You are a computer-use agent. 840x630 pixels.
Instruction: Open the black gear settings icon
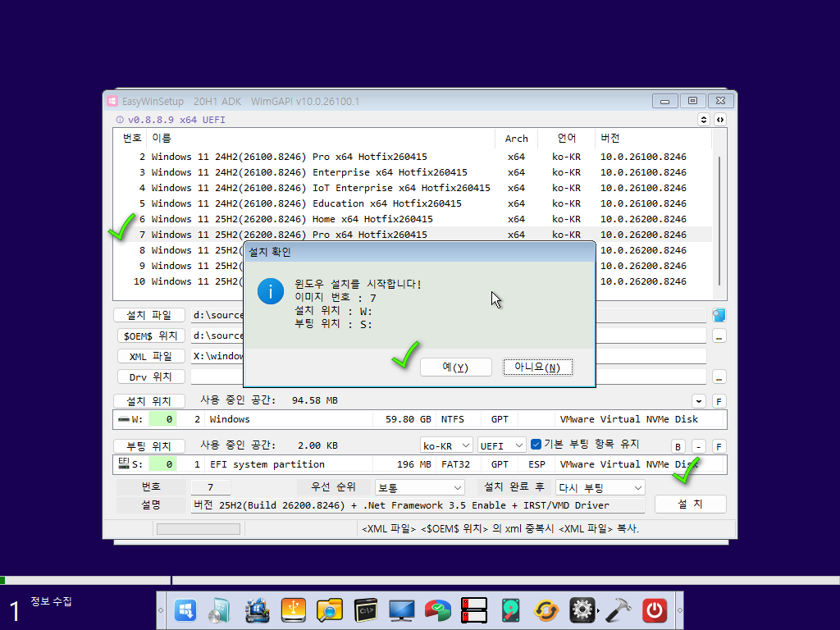coord(582,610)
